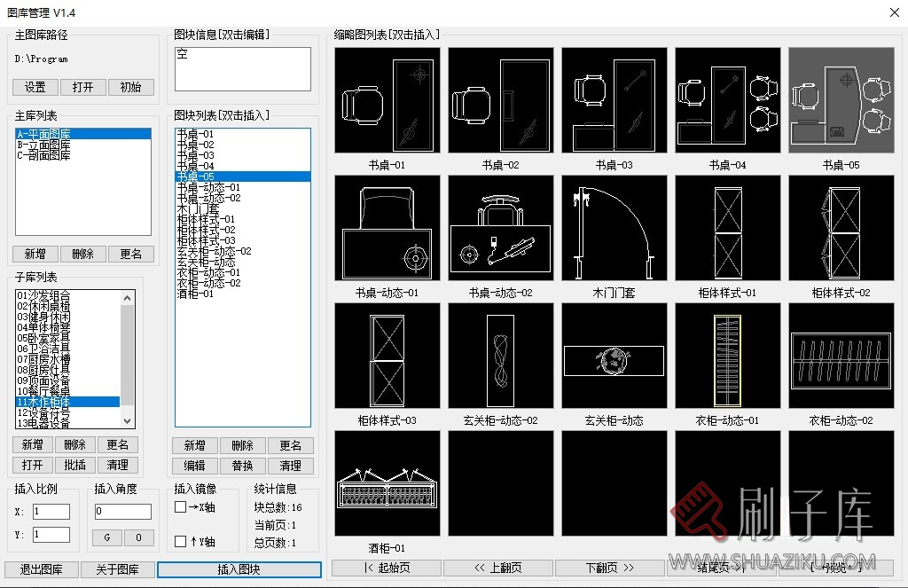Click the X insertion scale input field

coord(51,511)
